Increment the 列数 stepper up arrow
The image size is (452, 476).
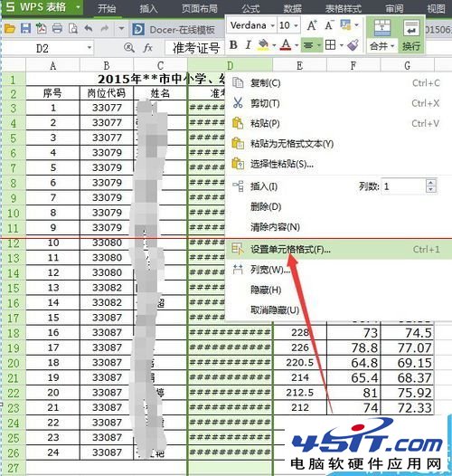431,183
